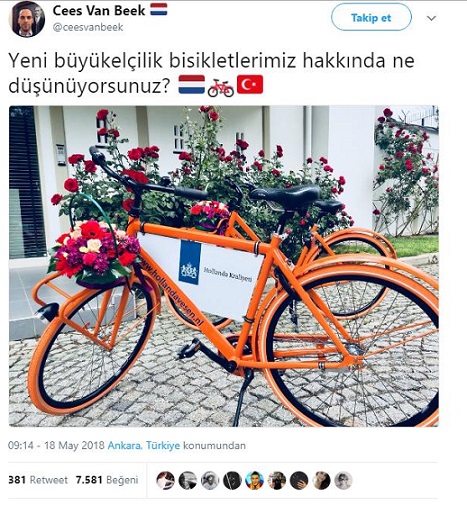
Task: Open the colorful fifth liker avatar
Action: [254, 480]
